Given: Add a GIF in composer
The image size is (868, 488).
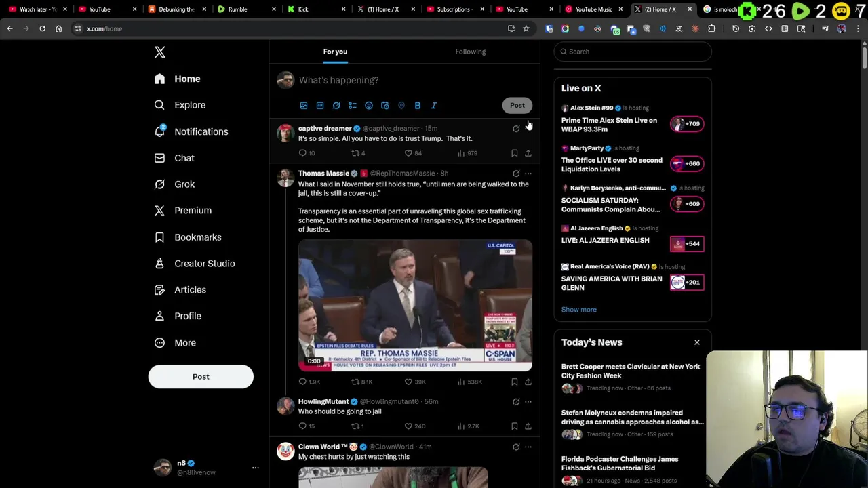Looking at the screenshot, I should click(x=320, y=106).
